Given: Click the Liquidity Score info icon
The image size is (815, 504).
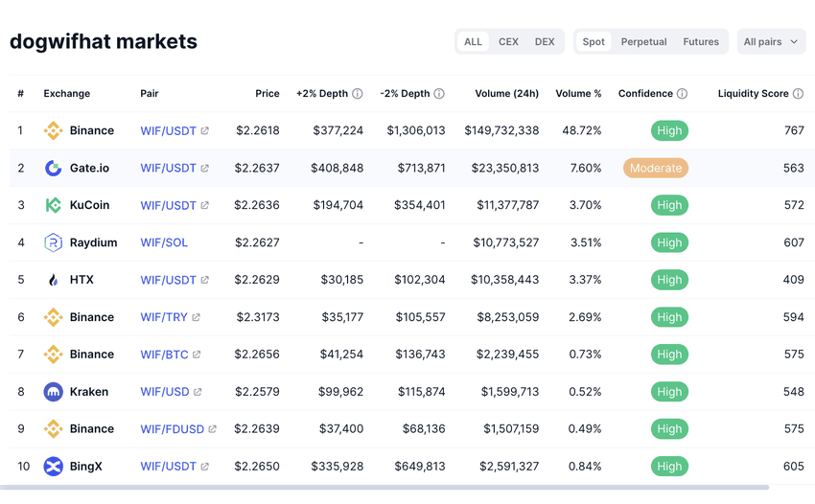Looking at the screenshot, I should [798, 94].
